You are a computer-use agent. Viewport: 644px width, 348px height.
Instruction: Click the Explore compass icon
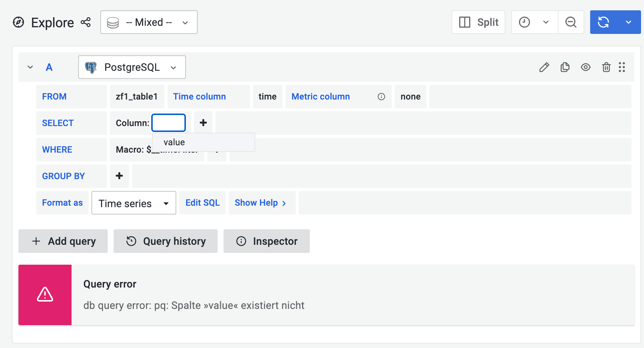tap(19, 22)
